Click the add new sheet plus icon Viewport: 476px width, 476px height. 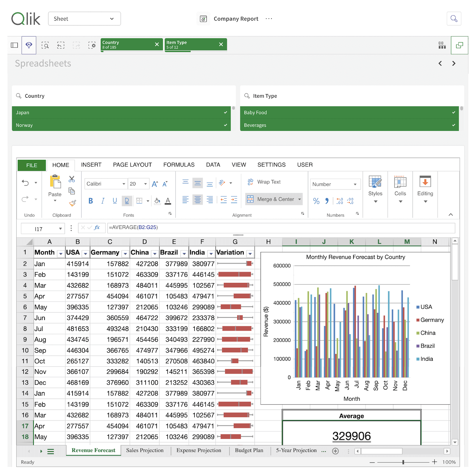pyautogui.click(x=335, y=451)
